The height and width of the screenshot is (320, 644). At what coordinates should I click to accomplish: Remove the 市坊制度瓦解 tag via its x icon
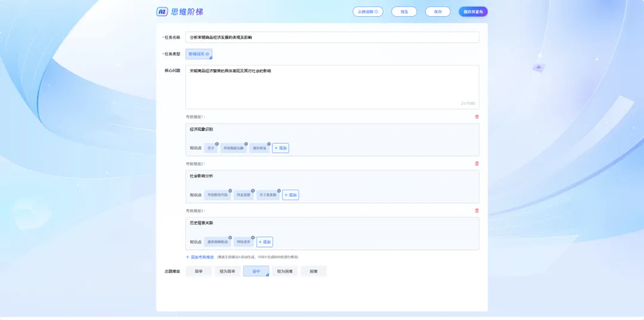246,144
